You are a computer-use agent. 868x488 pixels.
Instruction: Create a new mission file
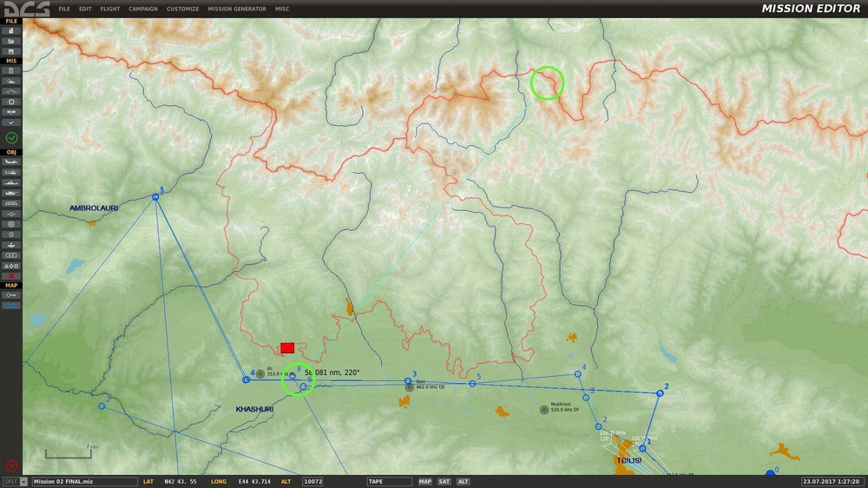click(11, 31)
